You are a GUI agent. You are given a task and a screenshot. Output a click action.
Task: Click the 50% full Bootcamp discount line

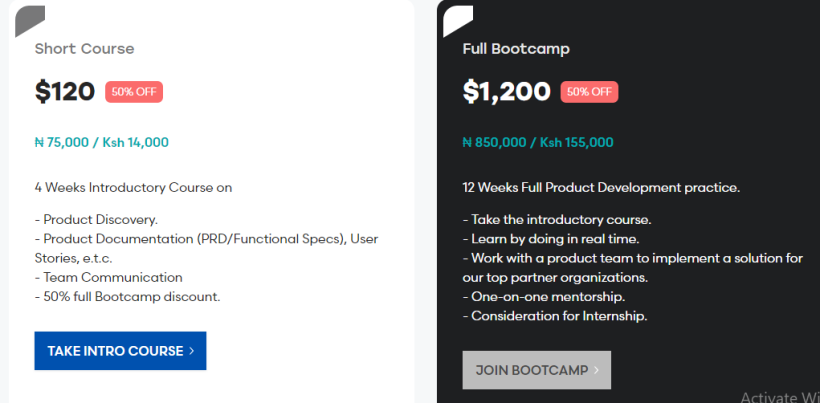[127, 296]
